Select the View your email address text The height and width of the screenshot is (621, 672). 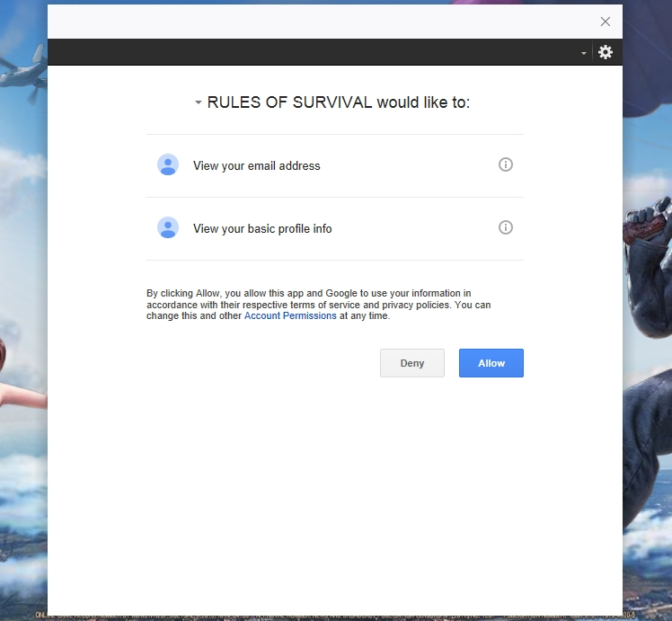click(257, 166)
